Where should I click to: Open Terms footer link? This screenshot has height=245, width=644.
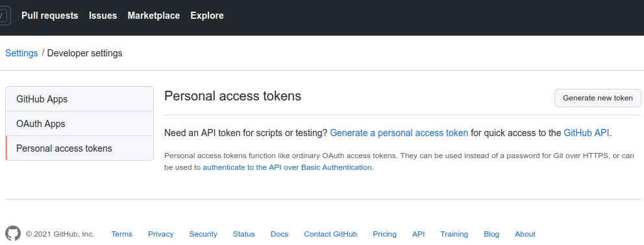tap(121, 234)
